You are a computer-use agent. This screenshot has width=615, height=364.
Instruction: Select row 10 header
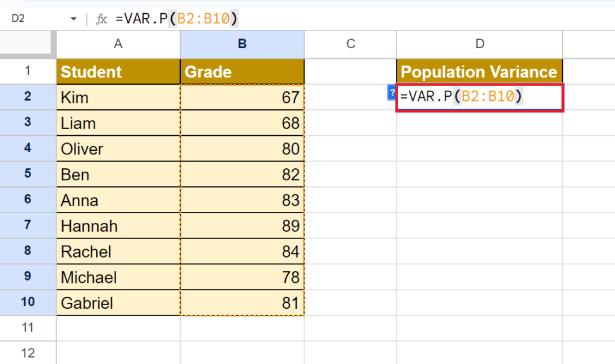click(x=27, y=303)
